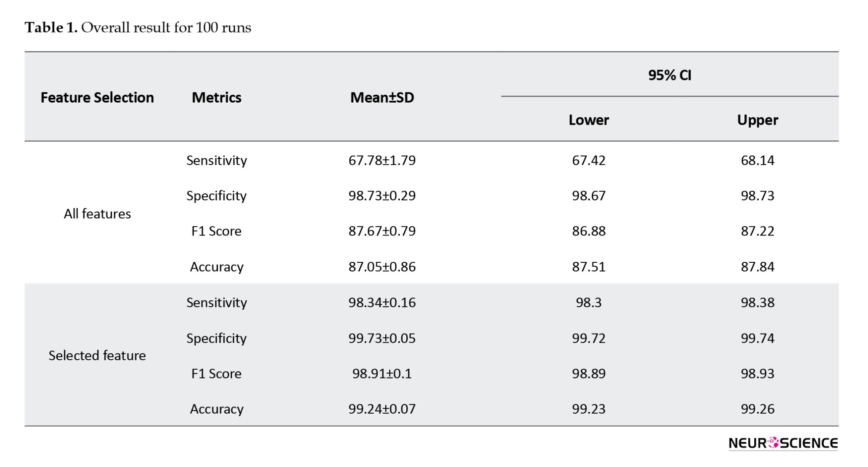868x467 pixels.
Task: Select the Selected feature row label
Action: [97, 355]
